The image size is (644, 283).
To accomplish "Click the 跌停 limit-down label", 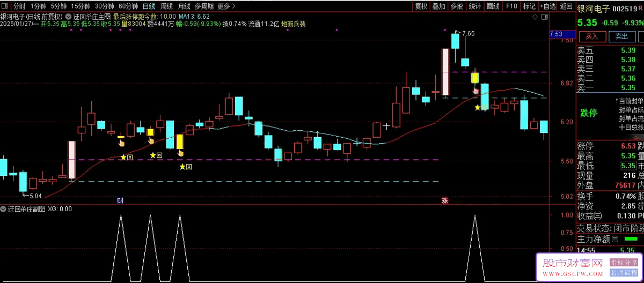I will coord(589,113).
